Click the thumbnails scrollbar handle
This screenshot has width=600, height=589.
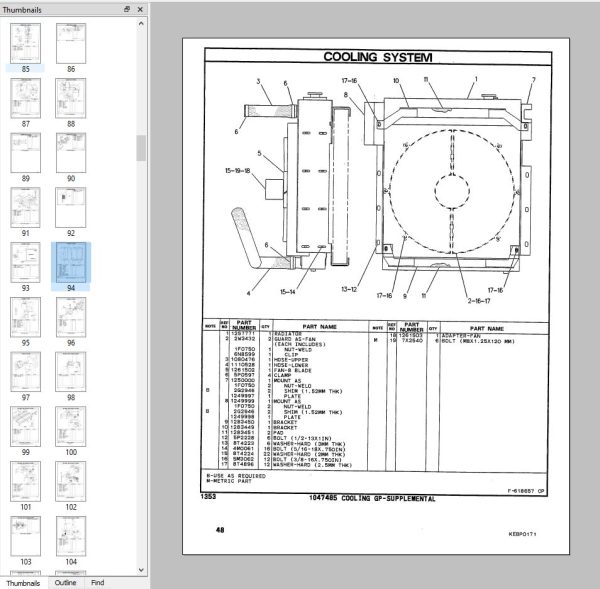coord(141,148)
